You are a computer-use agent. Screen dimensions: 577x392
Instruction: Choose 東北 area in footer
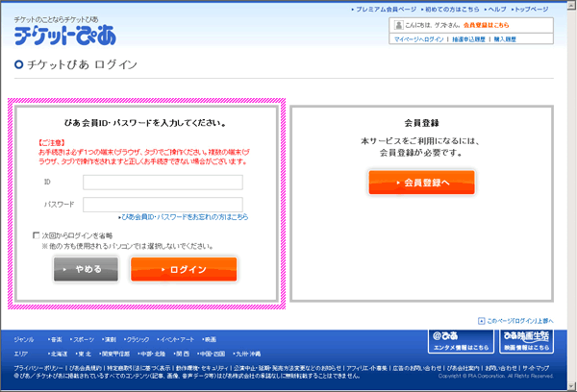click(x=84, y=354)
